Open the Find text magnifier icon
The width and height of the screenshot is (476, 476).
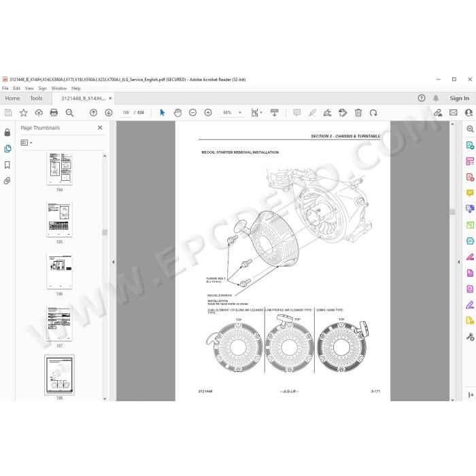pyautogui.click(x=69, y=113)
